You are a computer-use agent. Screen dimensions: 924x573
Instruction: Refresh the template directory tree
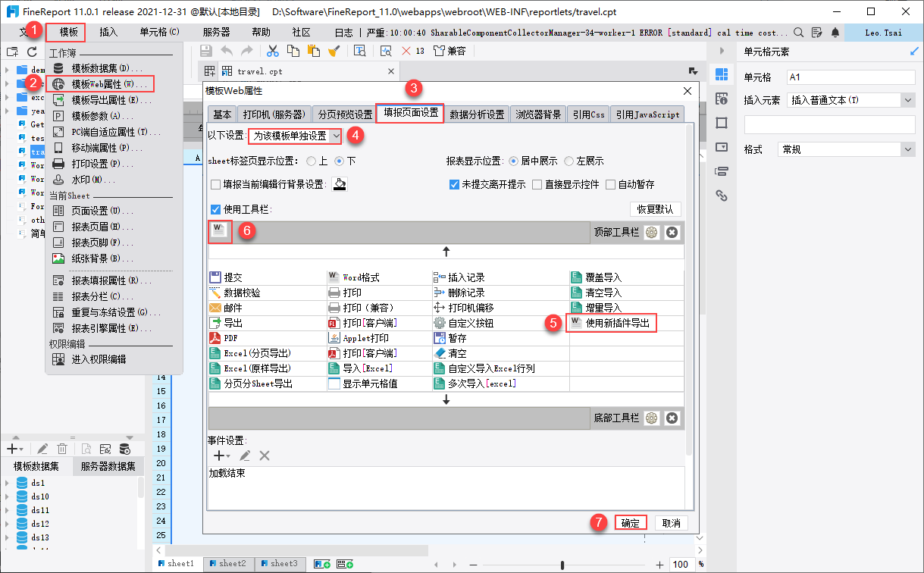32,52
